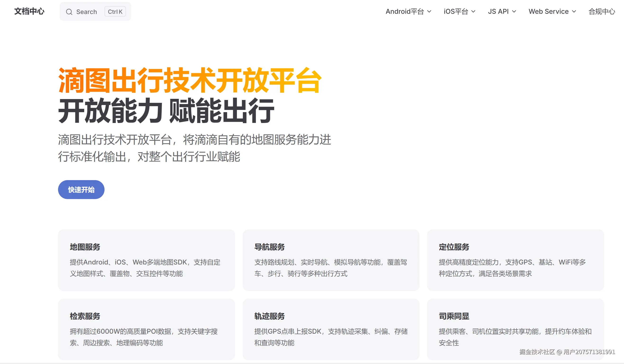Viewport: 624px width, 364px height.
Task: Select the 轨迹服务 service card
Action: (331, 329)
